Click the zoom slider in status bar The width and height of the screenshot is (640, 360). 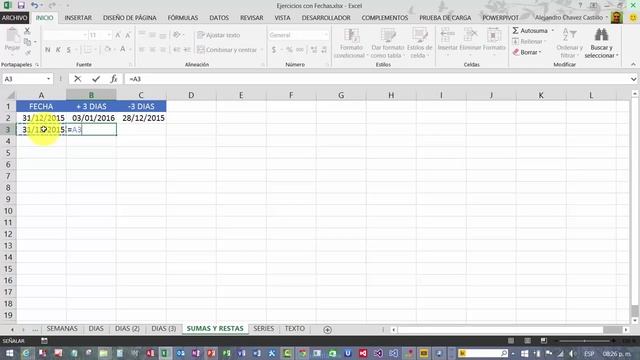[585, 340]
